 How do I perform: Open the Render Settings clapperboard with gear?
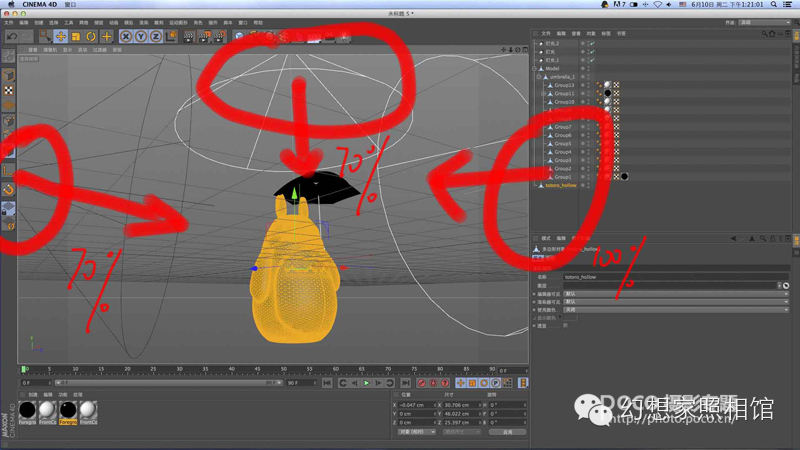point(219,36)
